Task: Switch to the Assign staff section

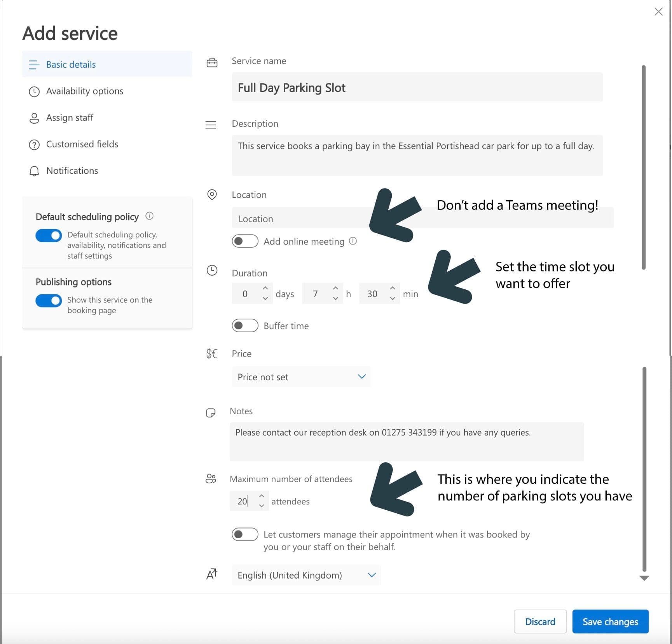Action: [70, 117]
